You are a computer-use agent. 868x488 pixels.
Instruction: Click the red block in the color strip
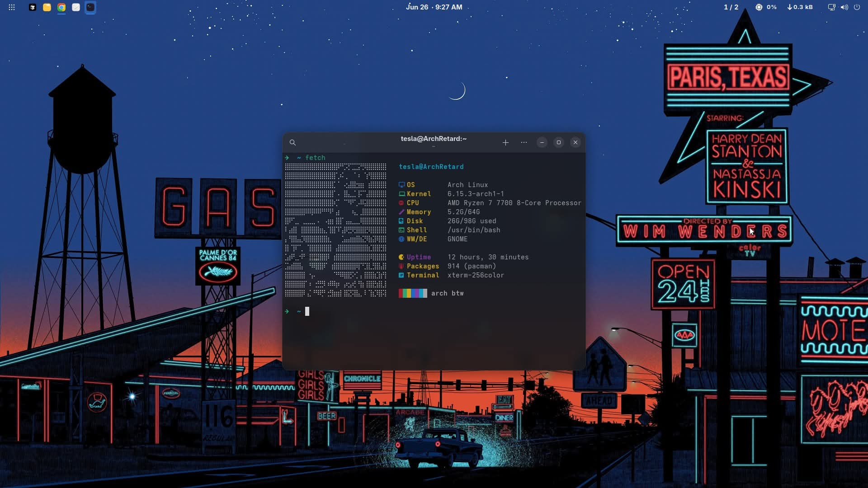401,293
